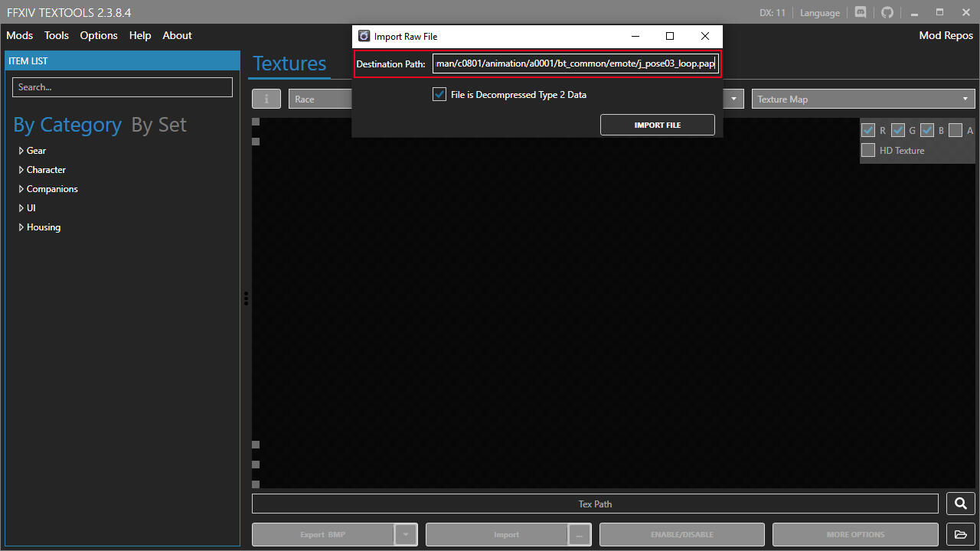Viewport: 980px width, 551px height.
Task: Open the Discord icon in title bar
Action: (861, 12)
